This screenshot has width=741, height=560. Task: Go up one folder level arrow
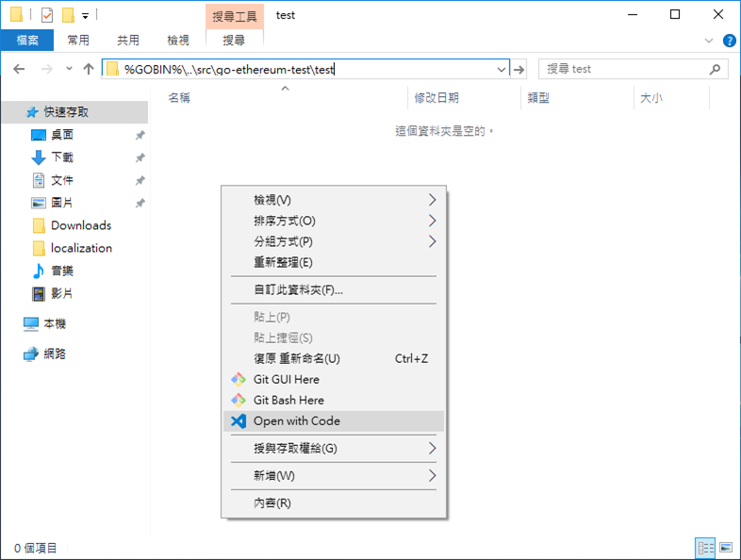click(89, 69)
